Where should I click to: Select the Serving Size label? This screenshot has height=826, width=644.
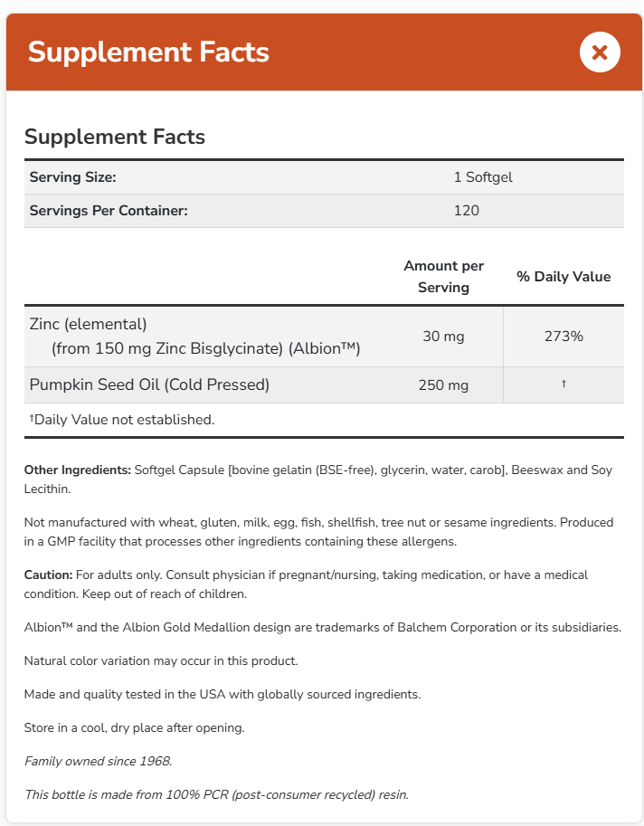[x=73, y=177]
